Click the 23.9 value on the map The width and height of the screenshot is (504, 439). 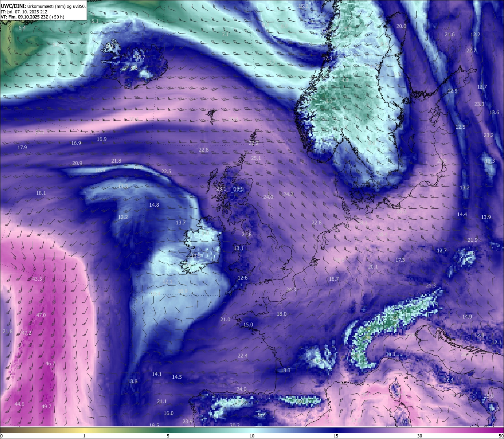[x=187, y=422]
